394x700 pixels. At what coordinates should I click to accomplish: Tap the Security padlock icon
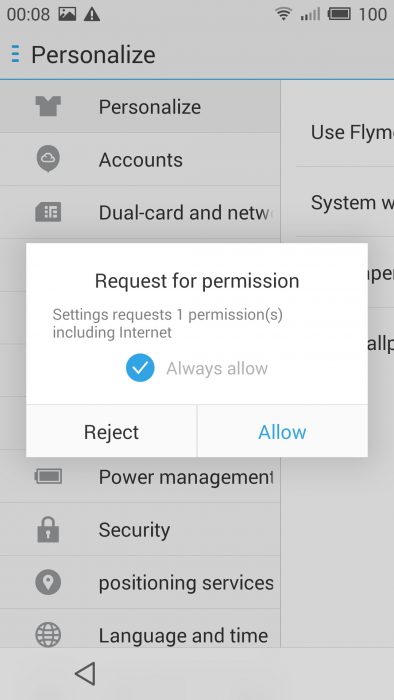click(48, 529)
